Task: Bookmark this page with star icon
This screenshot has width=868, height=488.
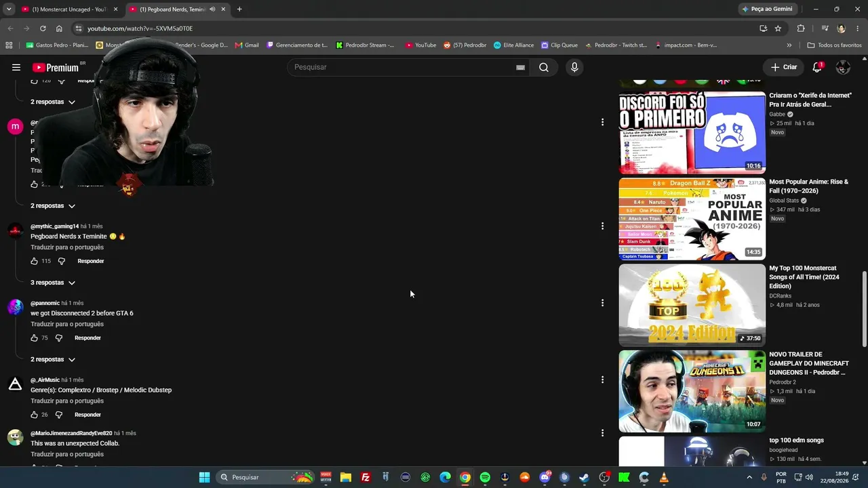Action: [778, 28]
